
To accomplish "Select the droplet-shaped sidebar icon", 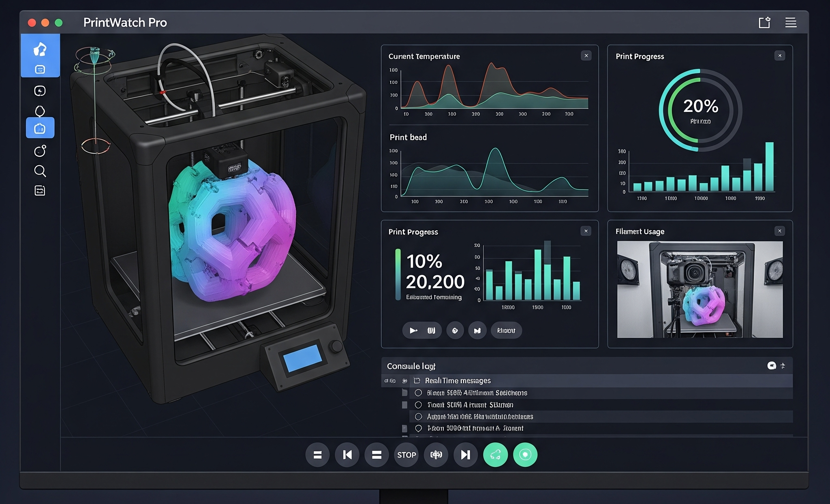I will pyautogui.click(x=40, y=111).
